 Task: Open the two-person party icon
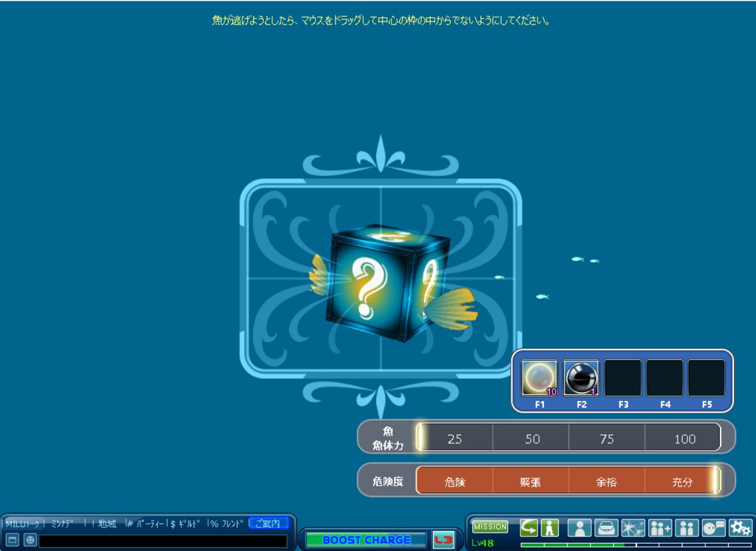(x=687, y=527)
